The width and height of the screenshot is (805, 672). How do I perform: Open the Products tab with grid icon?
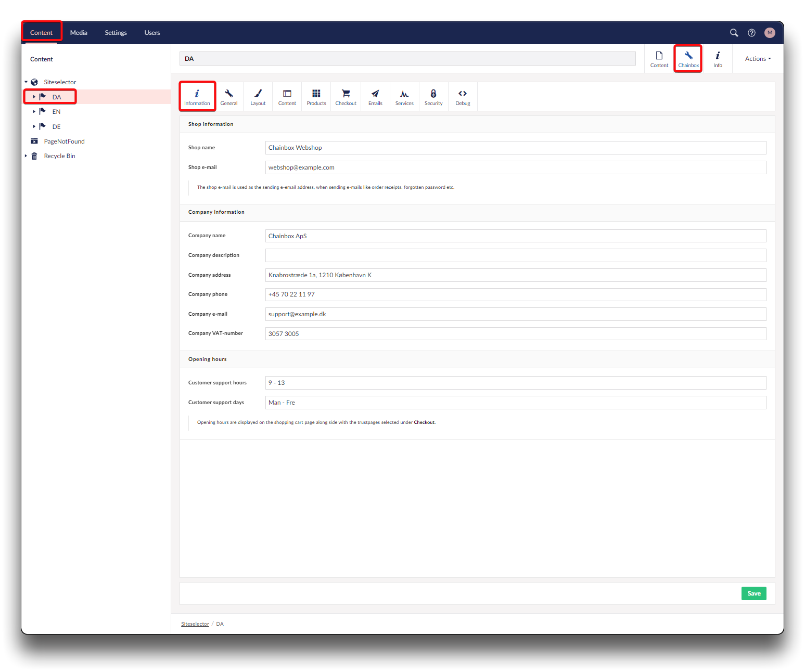316,97
